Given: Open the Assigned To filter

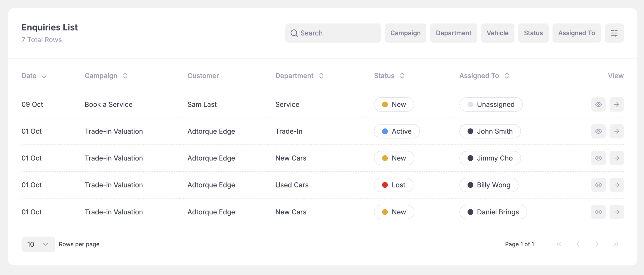Looking at the screenshot, I should coord(576,33).
